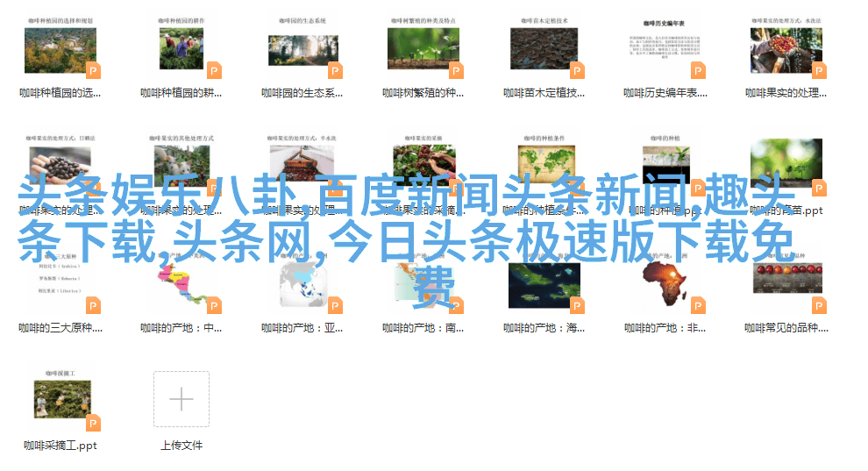Select file name 咖啡树繁殖的种...
The image size is (868, 471).
click(423, 93)
